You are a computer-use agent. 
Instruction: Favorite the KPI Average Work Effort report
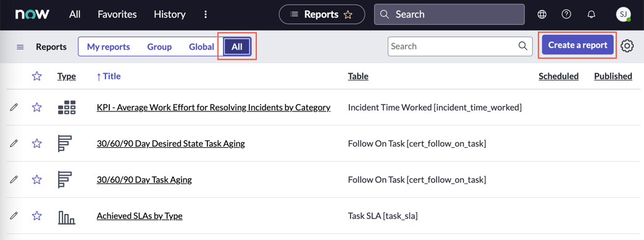point(37,108)
